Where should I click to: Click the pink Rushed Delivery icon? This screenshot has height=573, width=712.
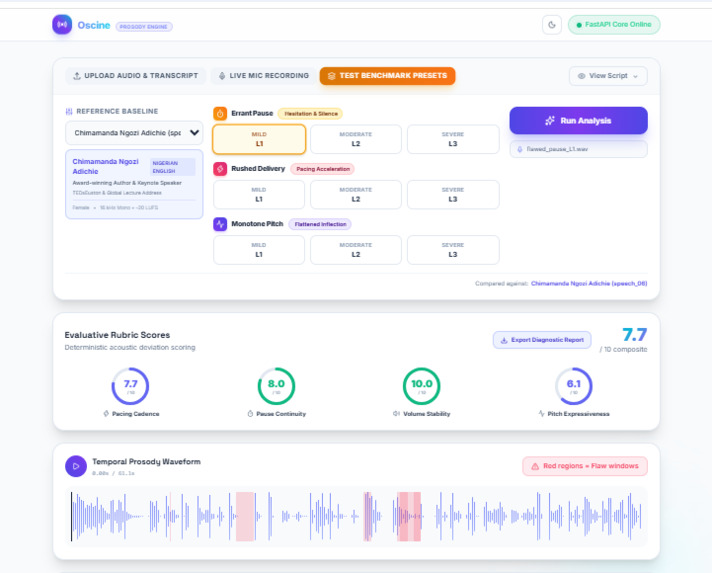pos(220,169)
